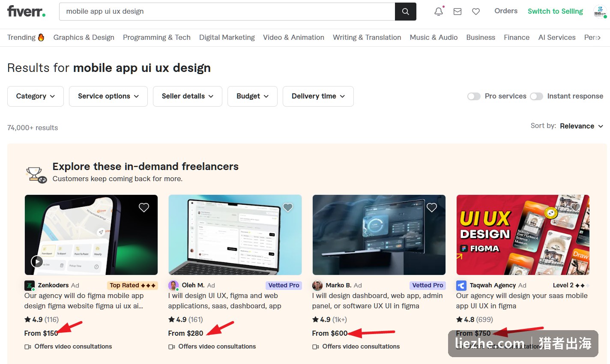
Task: Favorite Marko B. gig with the heart
Action: pos(432,208)
